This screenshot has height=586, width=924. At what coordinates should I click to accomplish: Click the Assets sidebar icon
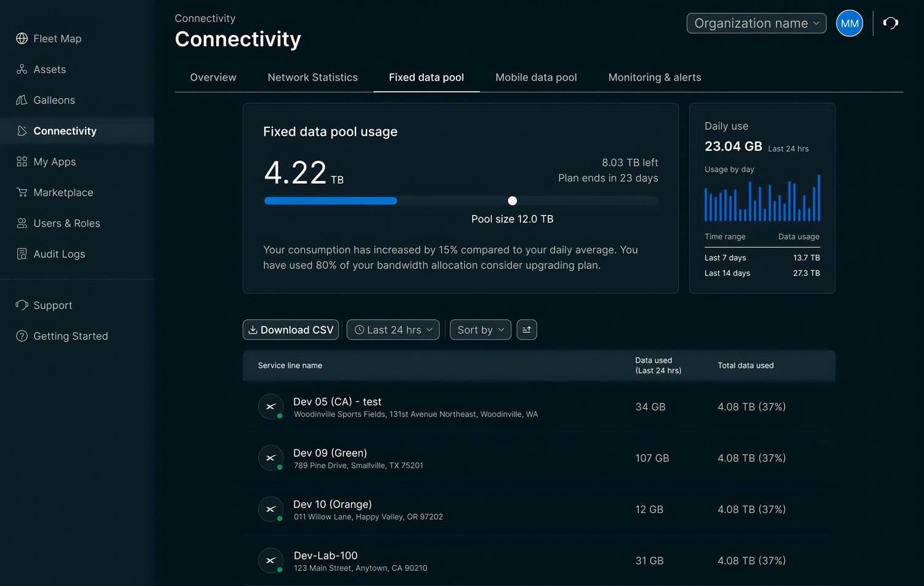pos(22,70)
